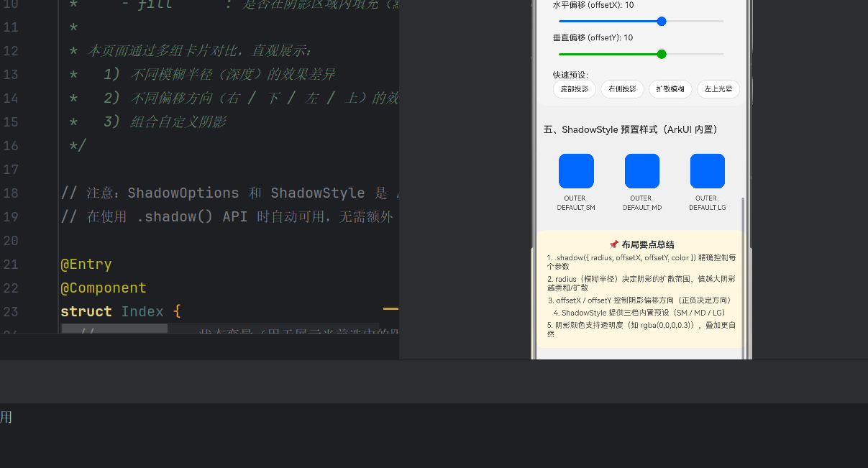Click the 快速预设 label in previewer
Viewport: 868px width, 468px height.
(571, 75)
